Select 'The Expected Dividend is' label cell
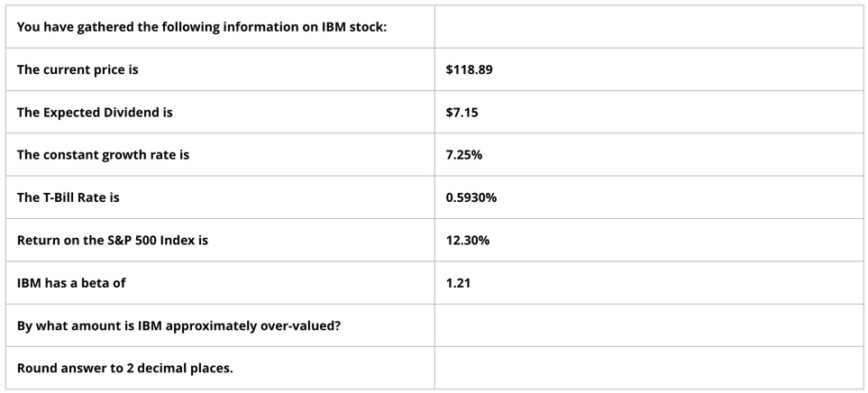The image size is (868, 393). [220, 112]
